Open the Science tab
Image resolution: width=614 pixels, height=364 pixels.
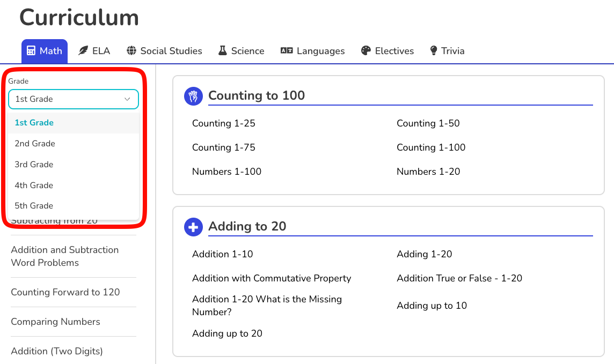241,51
